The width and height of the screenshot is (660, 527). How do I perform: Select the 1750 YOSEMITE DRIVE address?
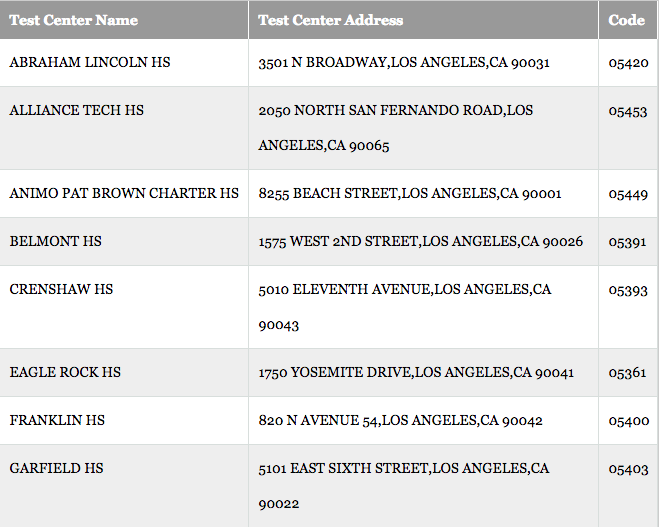pyautogui.click(x=416, y=373)
